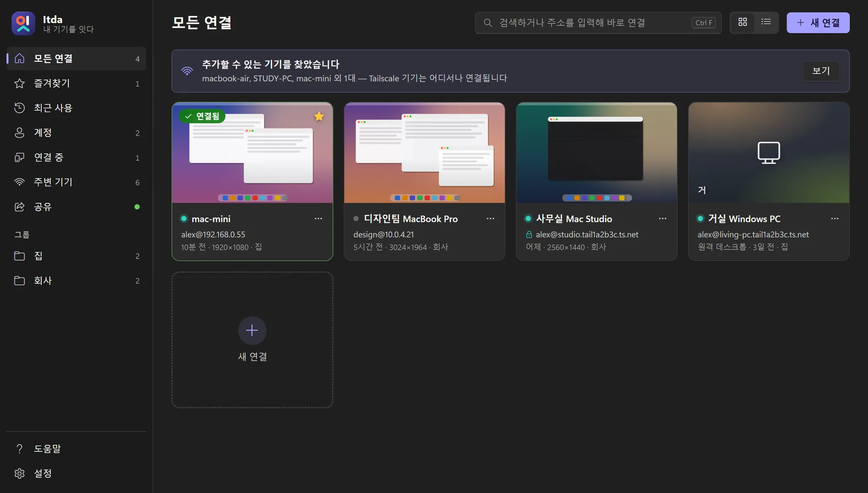The height and width of the screenshot is (493, 868).
Task: Click the 모든 연결 page heading
Action: tap(202, 23)
